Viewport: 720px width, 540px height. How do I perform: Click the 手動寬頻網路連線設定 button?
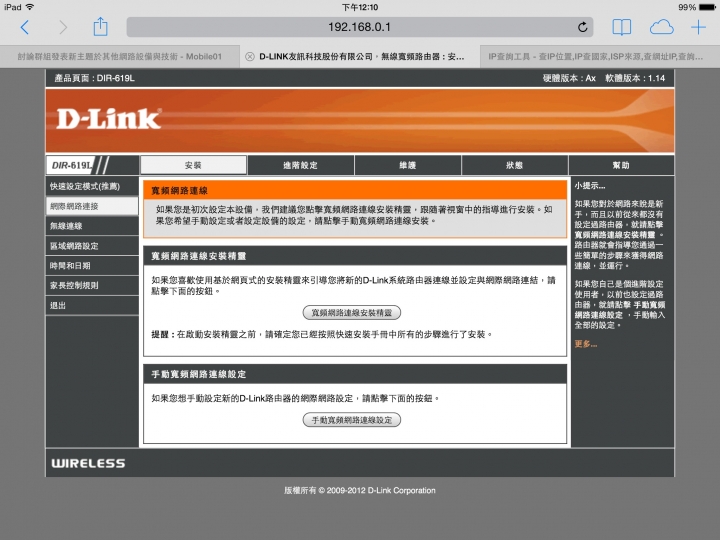pos(352,420)
